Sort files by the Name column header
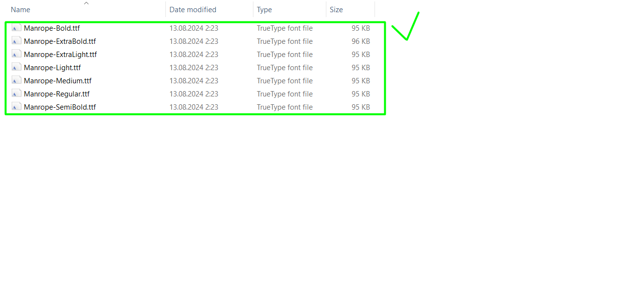Image resolution: width=644 pixels, height=286 pixels. [20, 10]
